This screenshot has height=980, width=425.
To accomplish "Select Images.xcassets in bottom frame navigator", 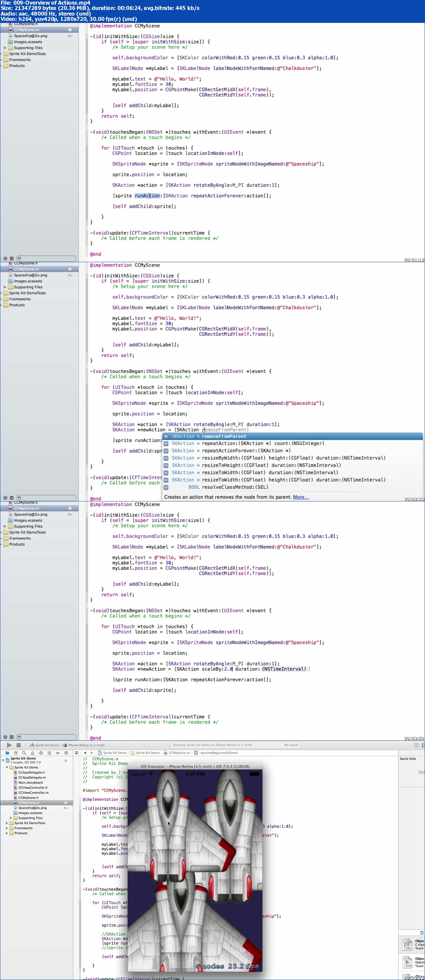I will (30, 813).
